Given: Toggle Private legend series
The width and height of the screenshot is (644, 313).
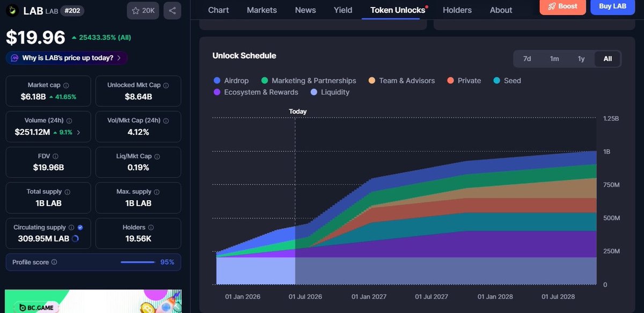Looking at the screenshot, I should coord(464,81).
